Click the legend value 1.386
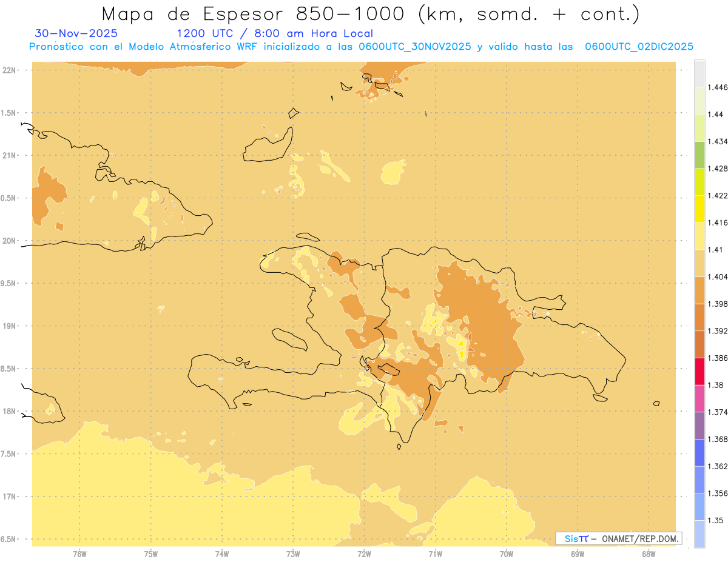The width and height of the screenshot is (728, 562). click(717, 358)
